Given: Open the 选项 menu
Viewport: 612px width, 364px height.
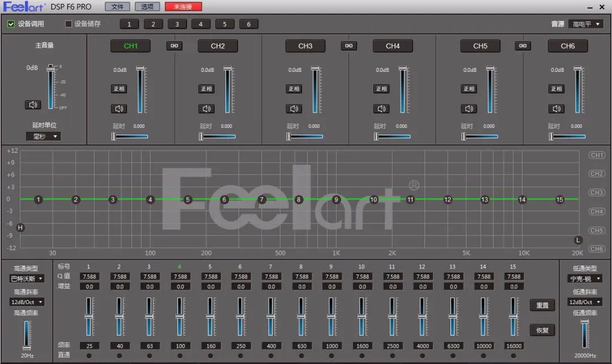Looking at the screenshot, I should click(x=147, y=7).
